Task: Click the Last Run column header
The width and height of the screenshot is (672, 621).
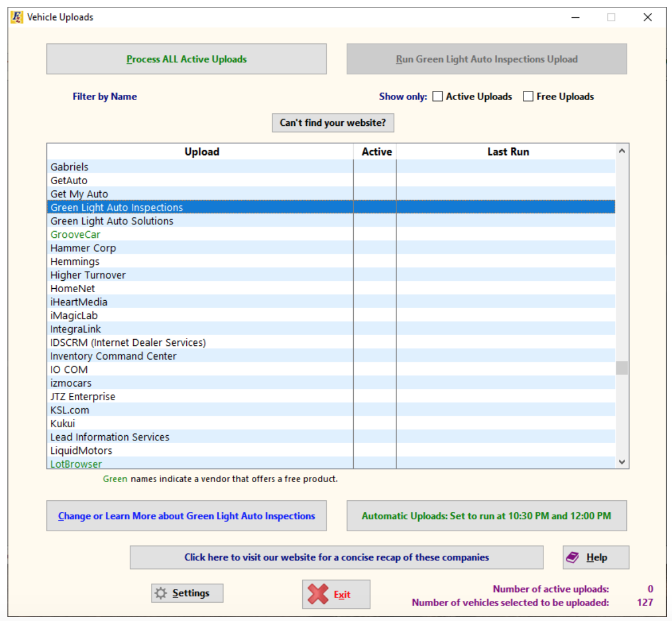Action: (x=507, y=152)
